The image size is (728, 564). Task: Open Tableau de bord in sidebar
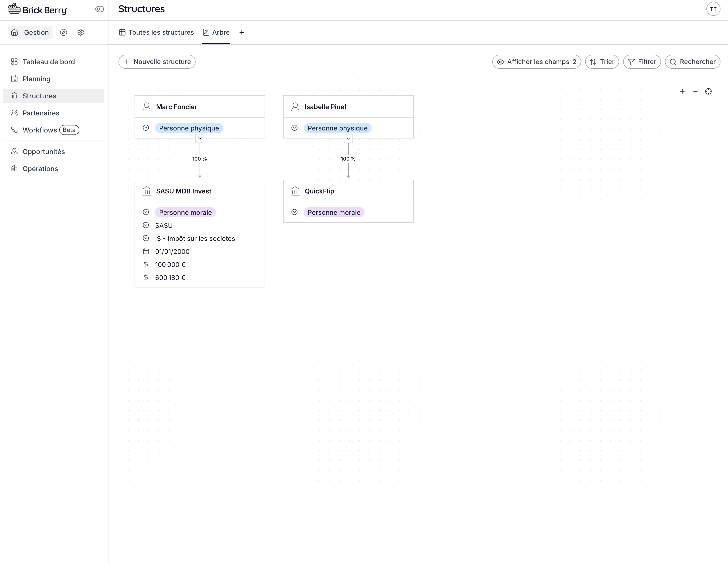[53, 62]
